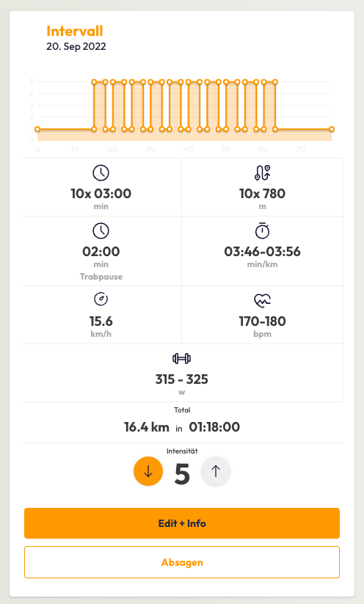Click the speedometer icon above 15.6 km/h

pos(101,299)
